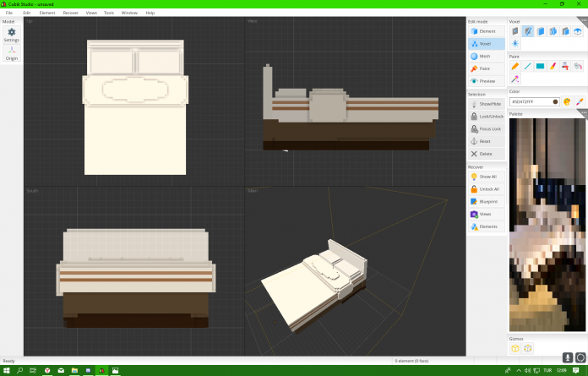
Task: Click the Delete selection button
Action: 487,154
